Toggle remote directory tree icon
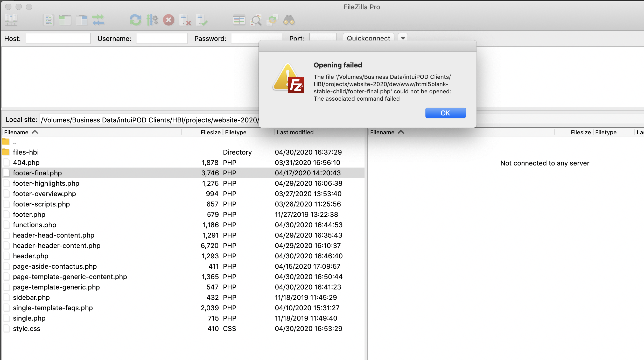The width and height of the screenshot is (644, 360). click(x=81, y=20)
